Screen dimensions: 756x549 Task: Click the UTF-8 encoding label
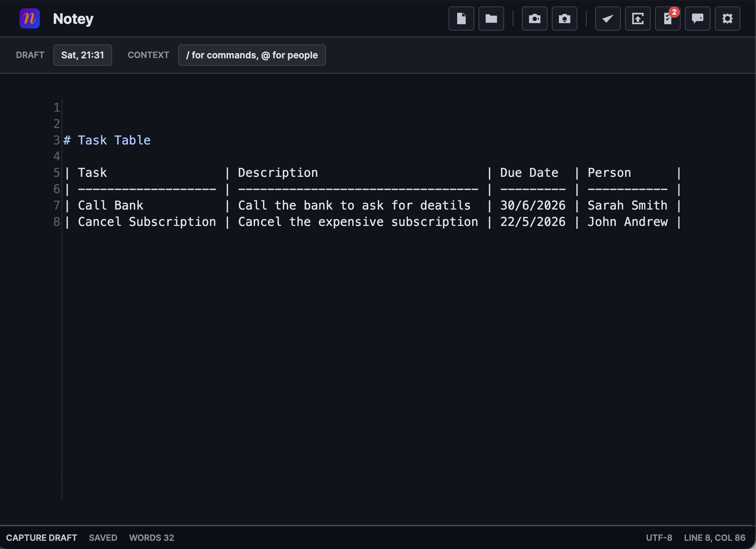point(659,538)
